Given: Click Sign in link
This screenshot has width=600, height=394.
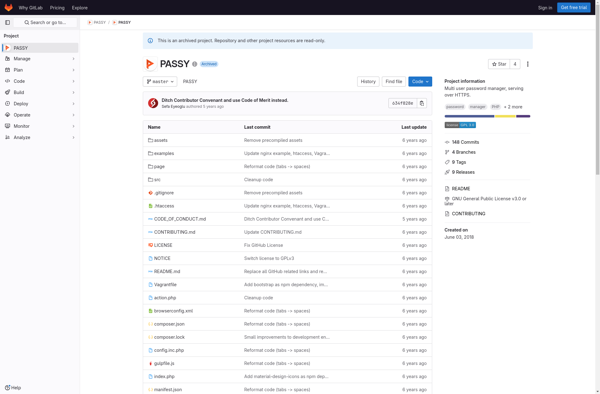Looking at the screenshot, I should [x=545, y=8].
